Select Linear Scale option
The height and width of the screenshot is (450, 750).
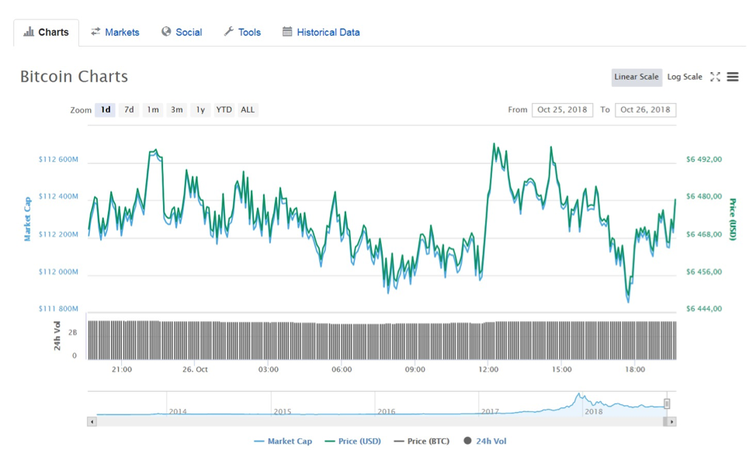click(636, 77)
